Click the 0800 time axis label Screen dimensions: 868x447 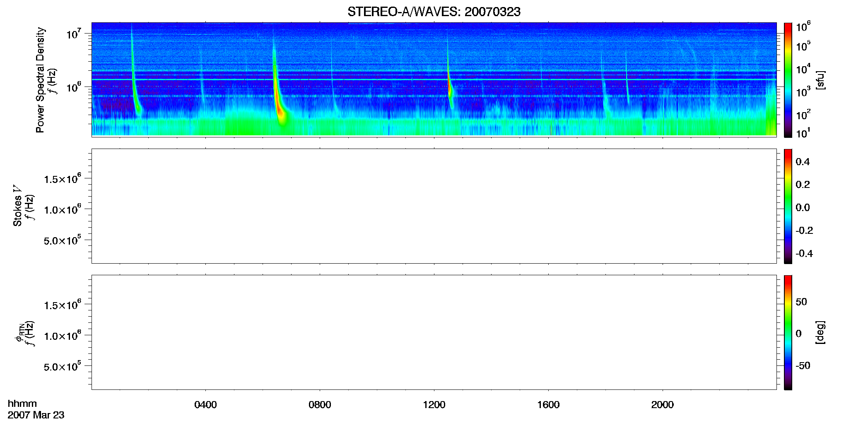[x=320, y=405]
